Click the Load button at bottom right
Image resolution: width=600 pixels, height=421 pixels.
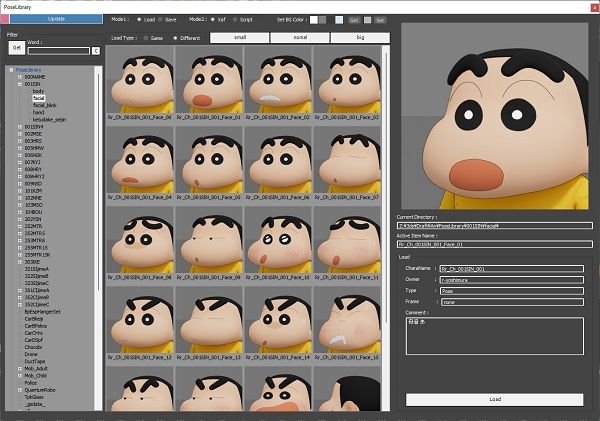point(495,399)
